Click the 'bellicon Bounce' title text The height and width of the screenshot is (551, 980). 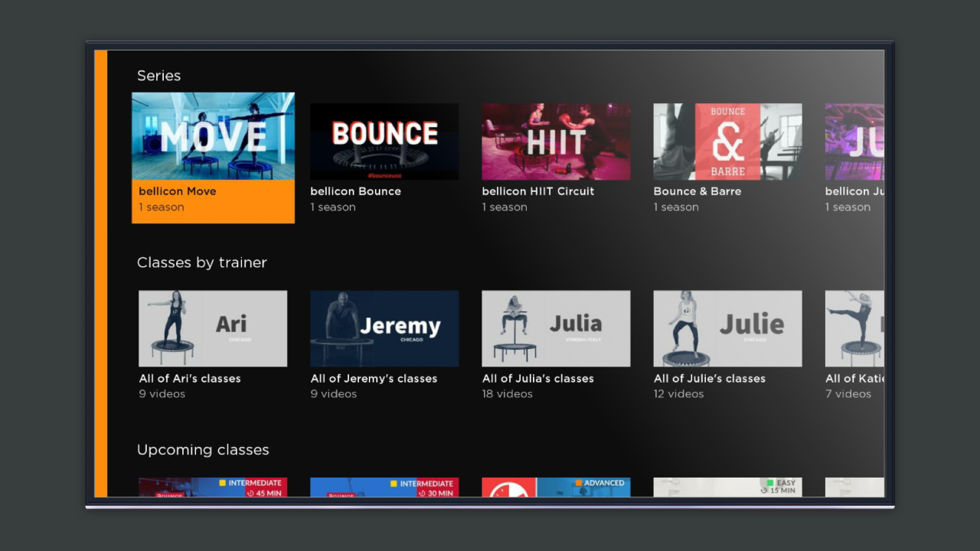click(x=355, y=191)
